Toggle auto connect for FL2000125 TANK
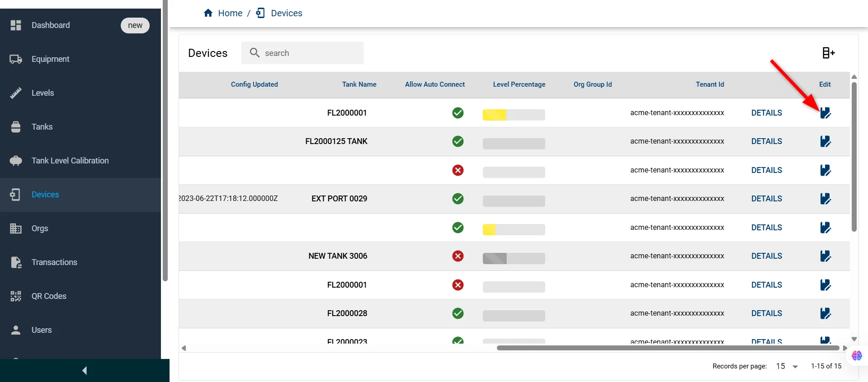This screenshot has height=382, width=868. (x=458, y=141)
